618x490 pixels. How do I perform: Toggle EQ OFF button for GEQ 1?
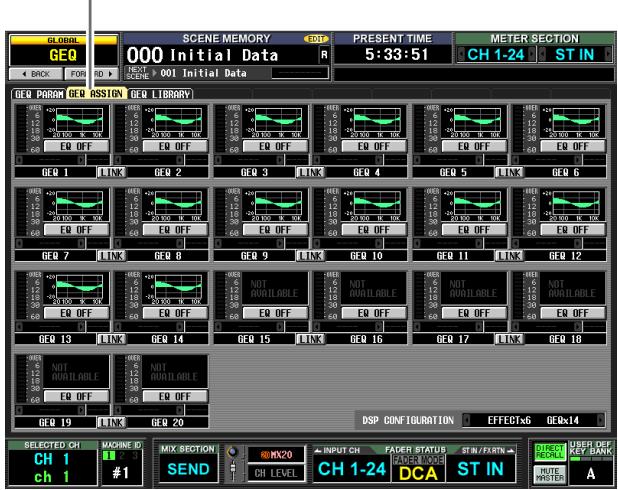(x=76, y=146)
